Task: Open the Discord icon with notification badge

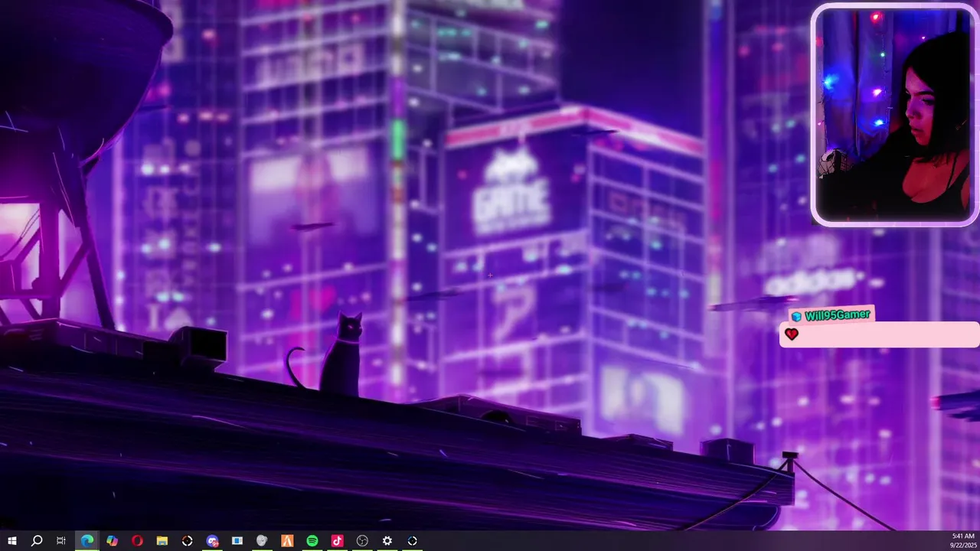Action: (x=213, y=541)
